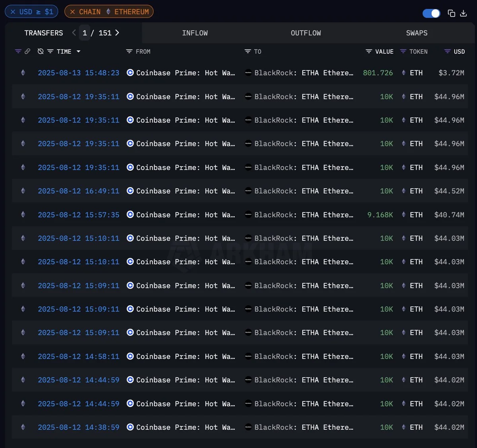Open the 2025-08-12 15:57:35 transaction link
This screenshot has width=477, height=448.
point(78,215)
